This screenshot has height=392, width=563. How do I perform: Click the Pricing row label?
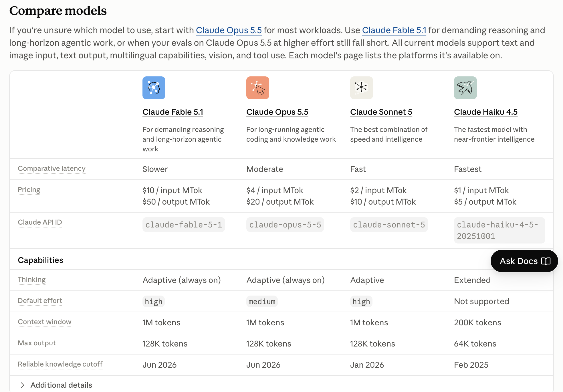29,190
